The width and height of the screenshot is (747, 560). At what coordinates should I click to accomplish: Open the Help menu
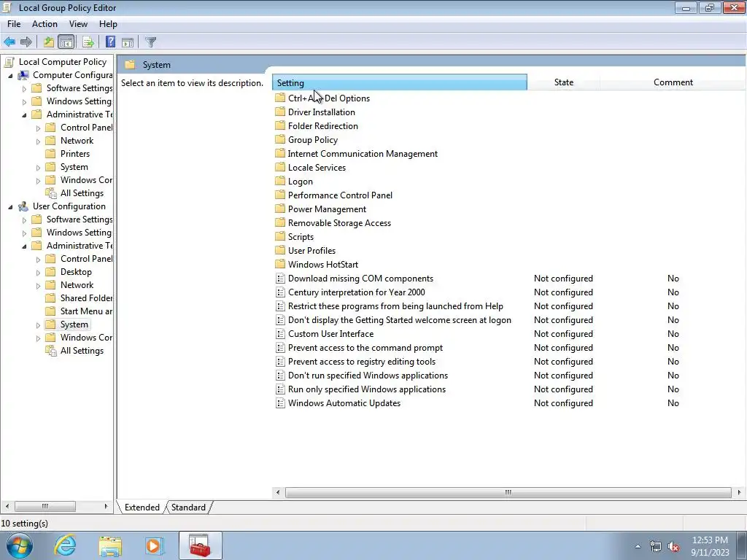point(108,24)
